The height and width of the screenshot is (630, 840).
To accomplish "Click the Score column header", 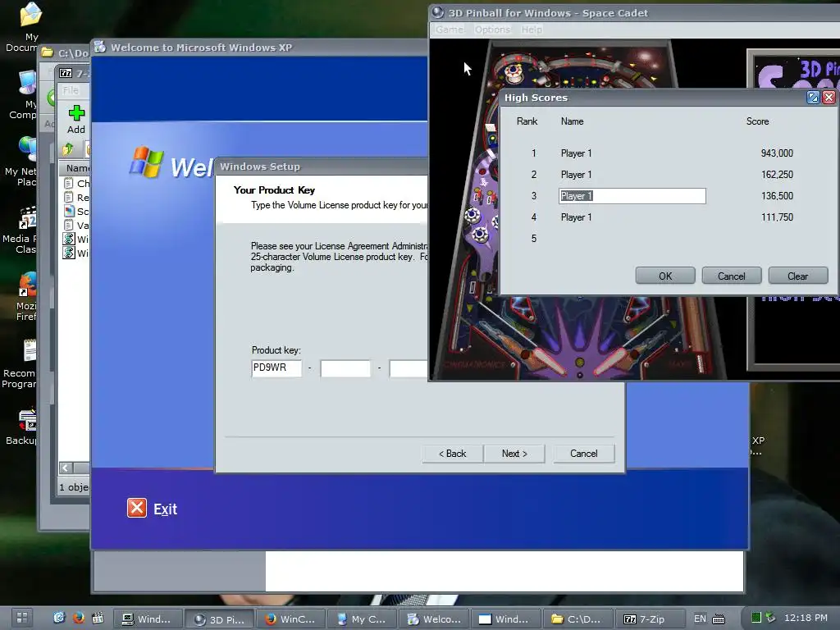I will (x=757, y=121).
